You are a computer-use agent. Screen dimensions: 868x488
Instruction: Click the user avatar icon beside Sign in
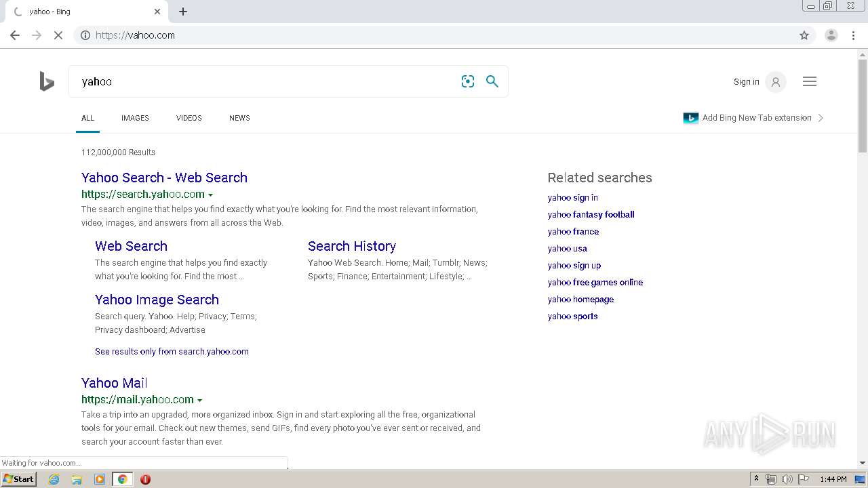click(x=776, y=81)
